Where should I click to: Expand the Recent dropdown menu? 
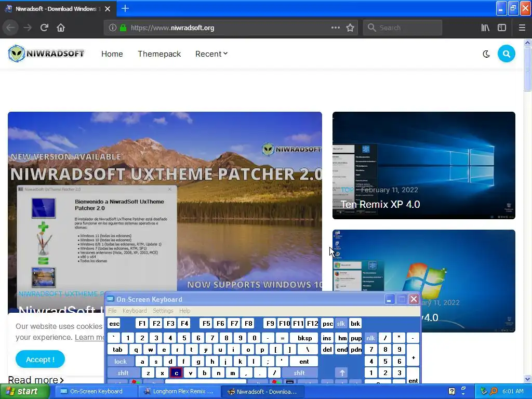click(x=211, y=54)
